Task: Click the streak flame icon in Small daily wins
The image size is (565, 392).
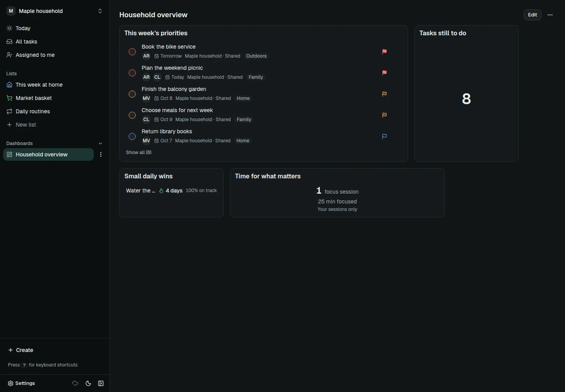Action: point(161,191)
